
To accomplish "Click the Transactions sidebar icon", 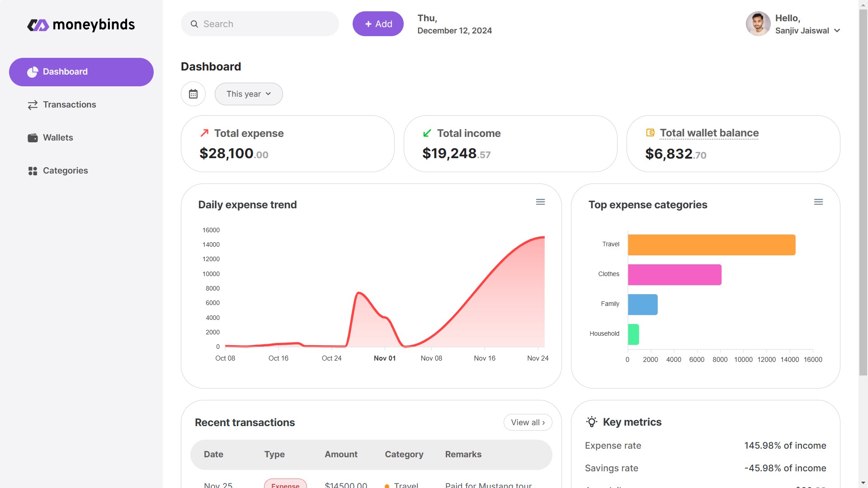I will point(33,105).
